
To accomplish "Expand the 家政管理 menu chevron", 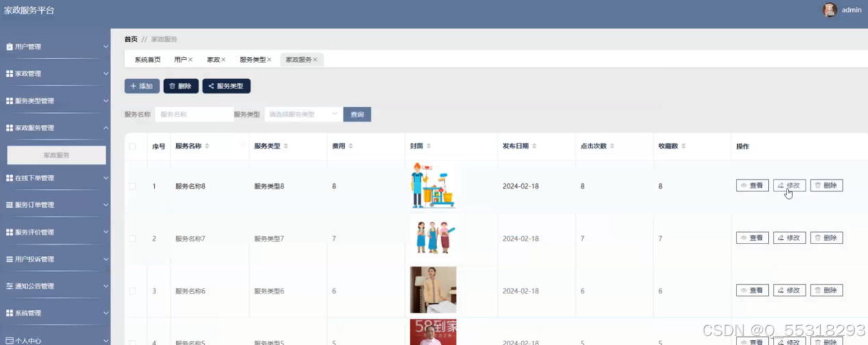I will [x=106, y=73].
